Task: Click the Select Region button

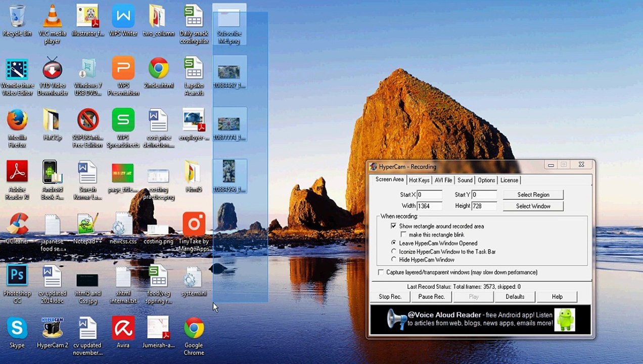Action: pyautogui.click(x=533, y=195)
